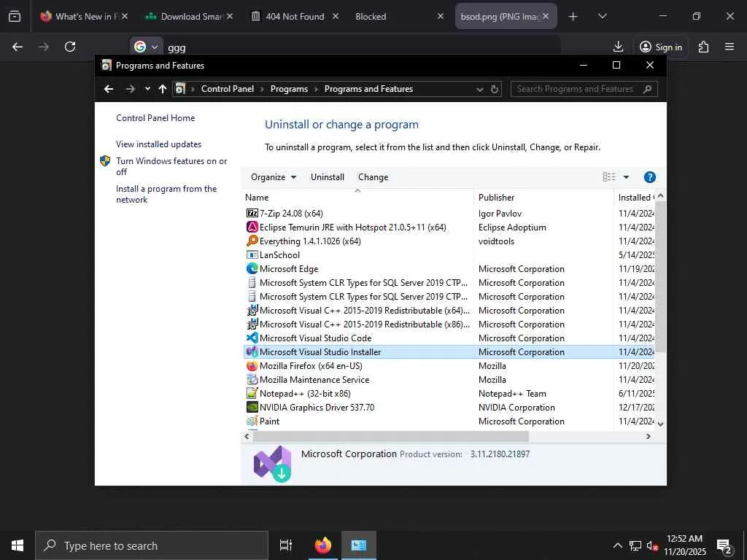Open the Firefox hamburger application menu
Image resolution: width=747 pixels, height=560 pixels.
tap(729, 47)
